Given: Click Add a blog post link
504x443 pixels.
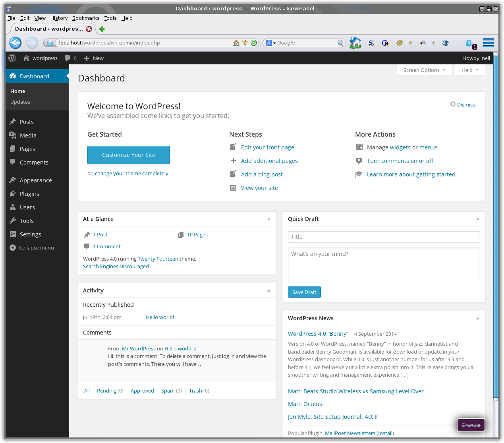Looking at the screenshot, I should (x=262, y=174).
